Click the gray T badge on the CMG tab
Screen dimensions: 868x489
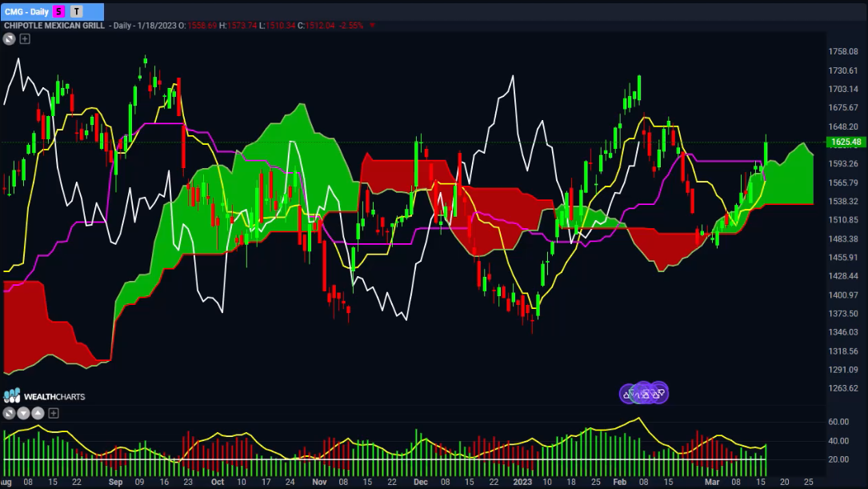point(76,12)
